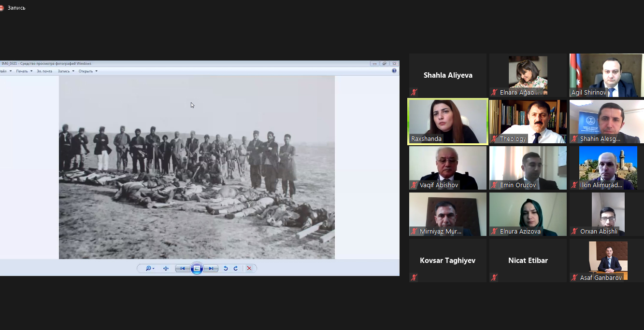Expand the Открыть dropdown menu
This screenshot has width=644, height=330.
88,71
